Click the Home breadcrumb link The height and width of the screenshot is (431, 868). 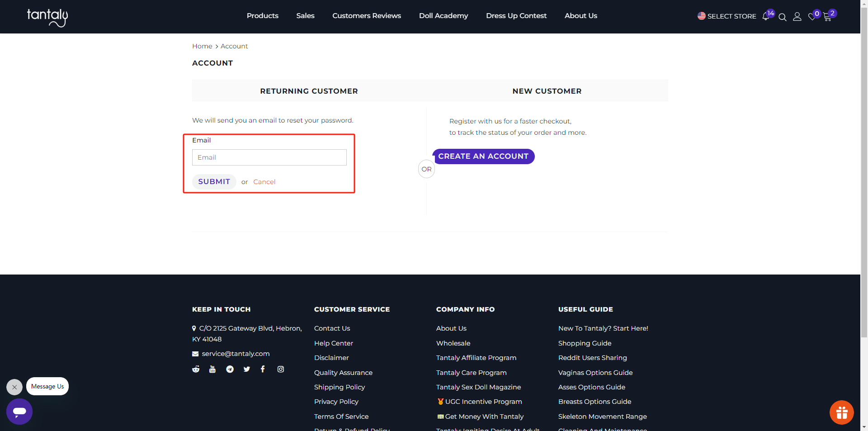(x=202, y=46)
